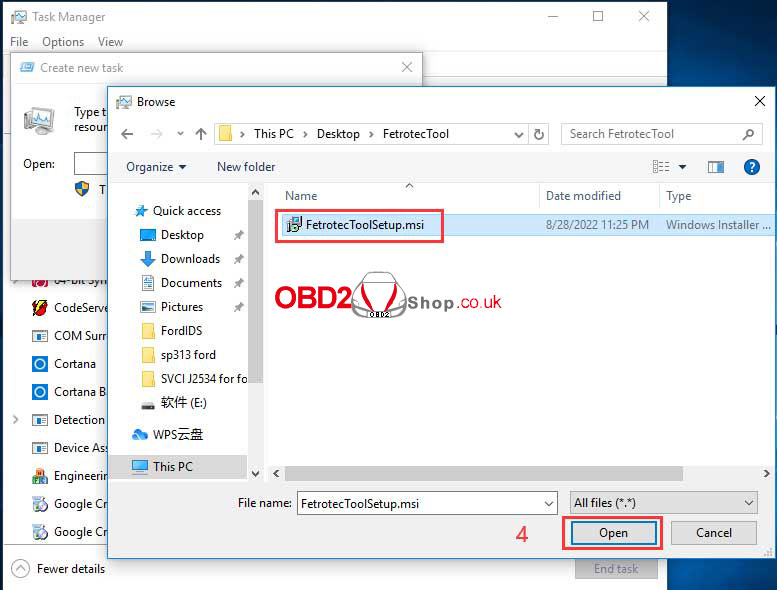Select WPS云盘 in navigation pane

pyautogui.click(x=177, y=435)
